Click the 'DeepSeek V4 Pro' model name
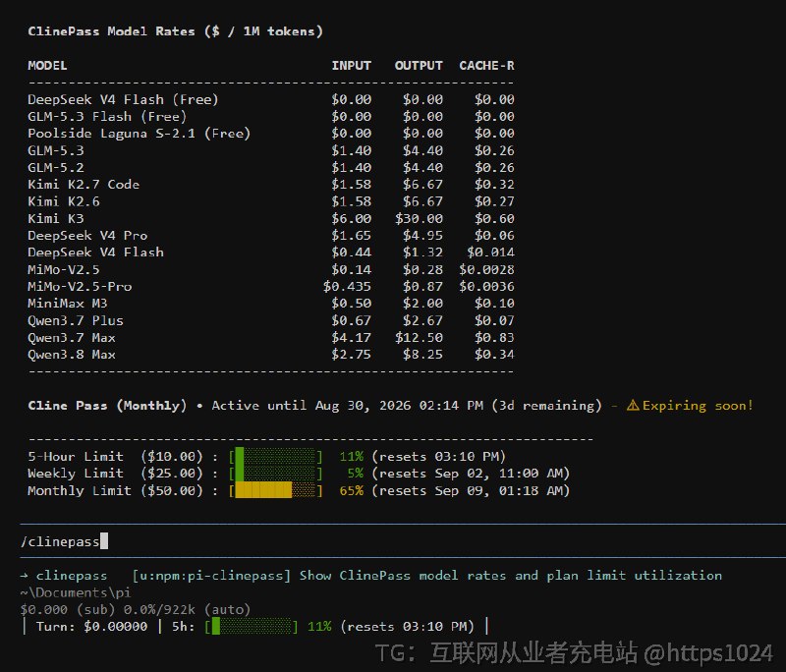This screenshot has width=786, height=672. [87, 236]
